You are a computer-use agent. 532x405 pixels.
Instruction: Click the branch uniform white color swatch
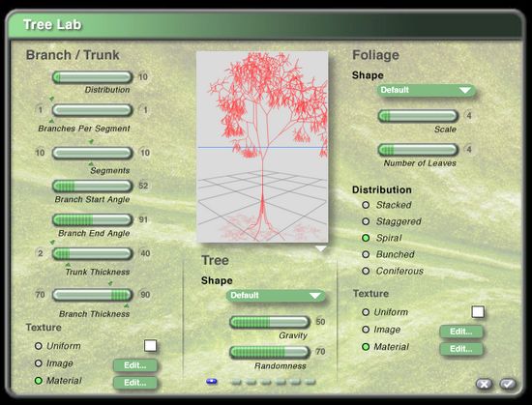coord(150,346)
